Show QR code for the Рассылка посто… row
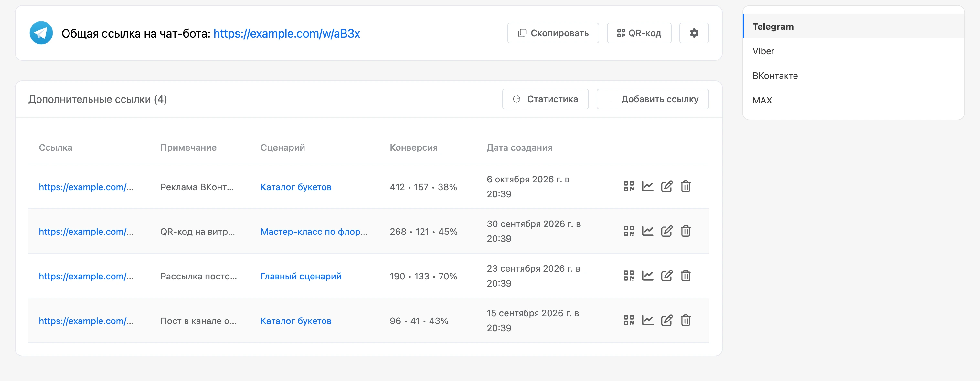The image size is (980, 381). (x=628, y=276)
